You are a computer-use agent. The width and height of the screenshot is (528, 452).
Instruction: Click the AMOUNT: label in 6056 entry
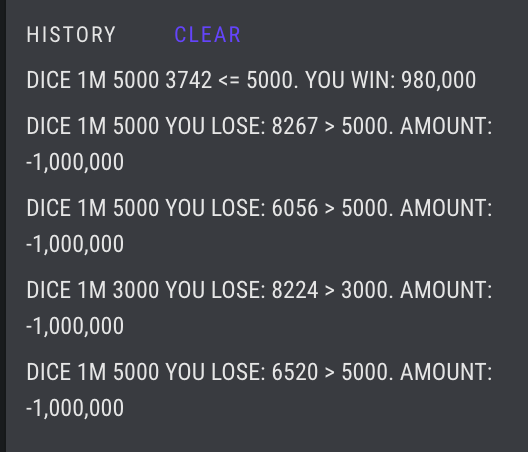coord(446,207)
